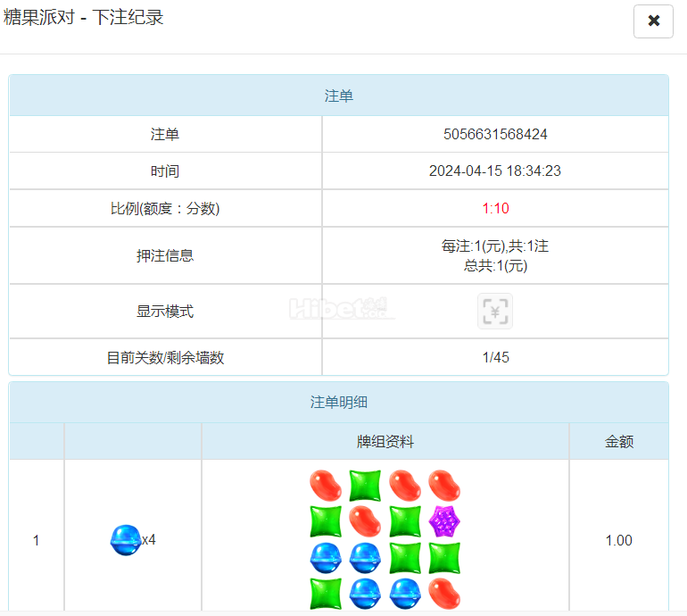This screenshot has width=687, height=616.
Task: Click the 牌组资料 column header
Action: click(x=385, y=442)
